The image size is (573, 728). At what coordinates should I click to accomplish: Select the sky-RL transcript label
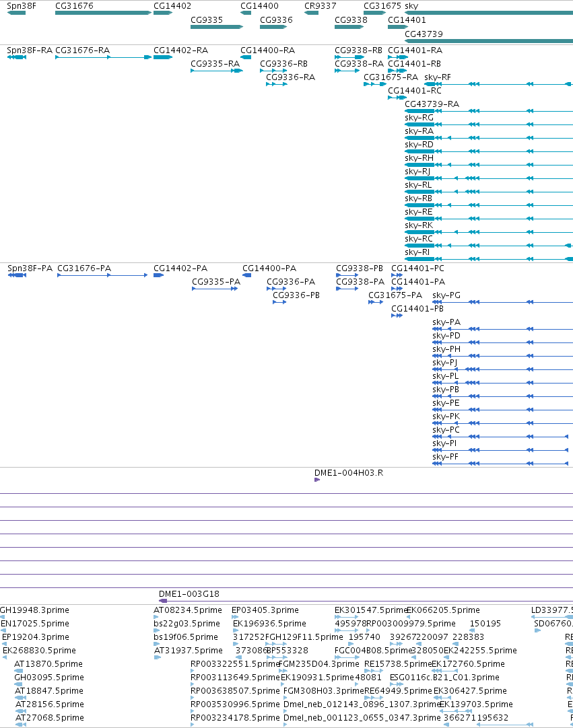coord(418,185)
